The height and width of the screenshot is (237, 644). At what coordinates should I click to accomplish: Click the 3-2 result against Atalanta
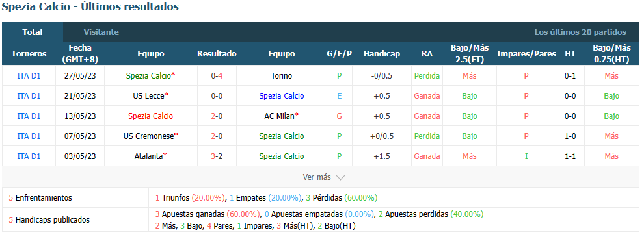(217, 156)
